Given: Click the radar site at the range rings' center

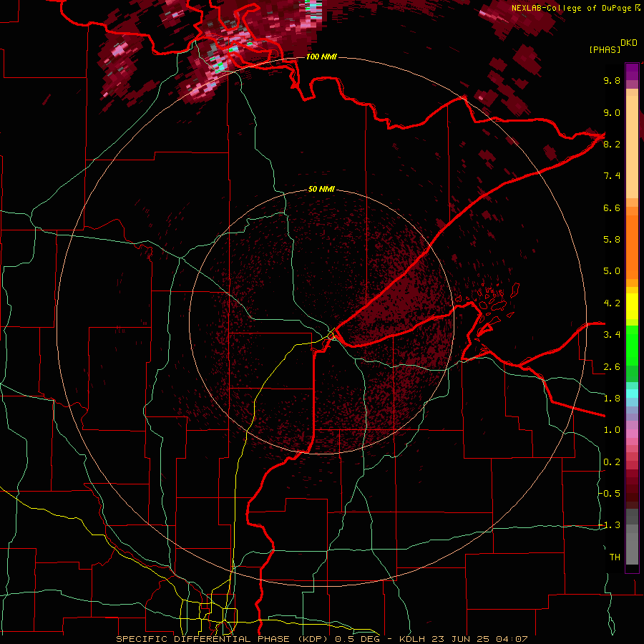Looking at the screenshot, I should pyautogui.click(x=321, y=322).
